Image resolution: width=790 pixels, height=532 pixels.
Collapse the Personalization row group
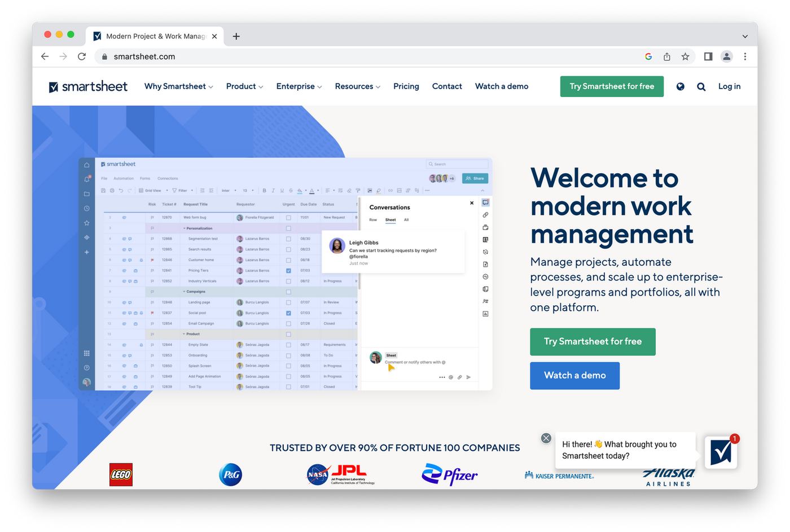(184, 228)
